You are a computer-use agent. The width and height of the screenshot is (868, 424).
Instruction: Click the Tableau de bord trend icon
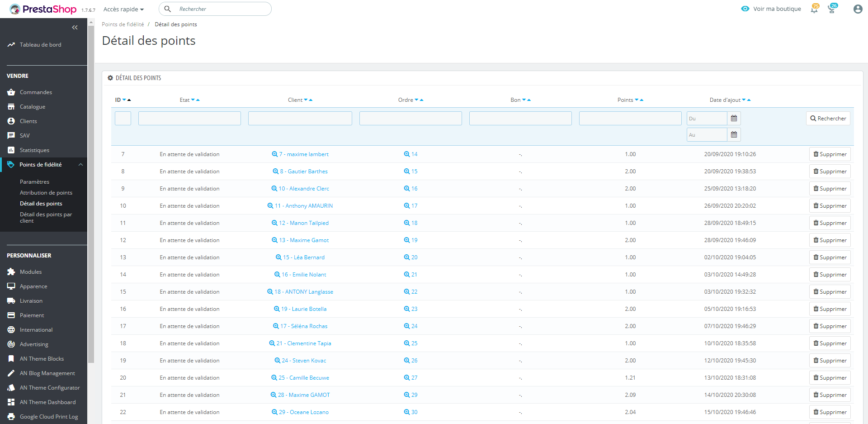pos(11,45)
